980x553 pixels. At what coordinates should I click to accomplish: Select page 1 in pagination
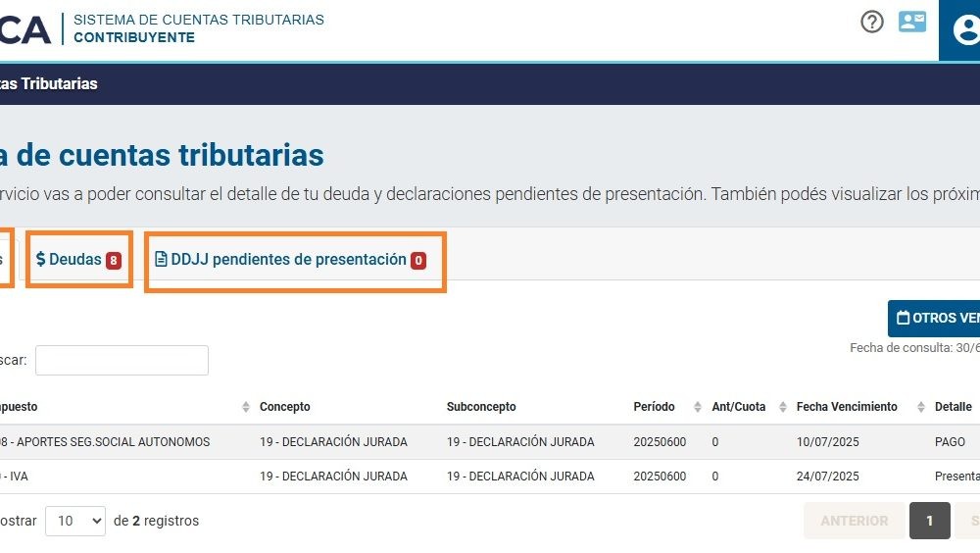[x=929, y=521]
